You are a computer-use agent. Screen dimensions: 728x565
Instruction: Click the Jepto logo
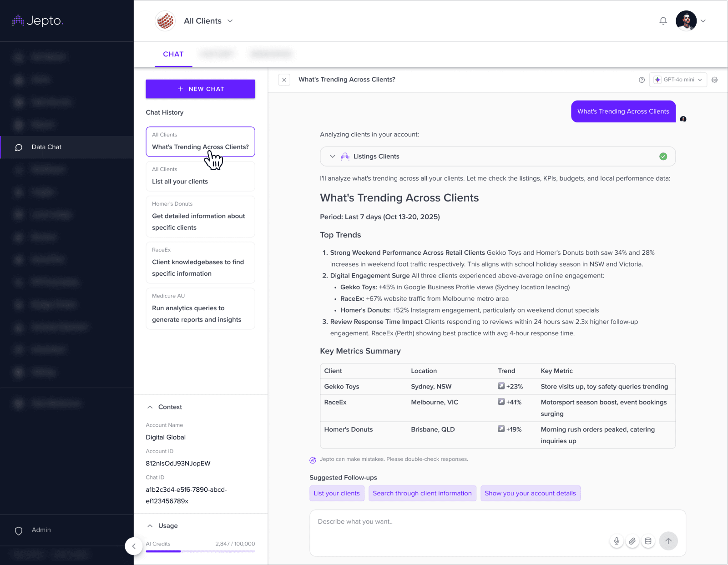tap(37, 20)
